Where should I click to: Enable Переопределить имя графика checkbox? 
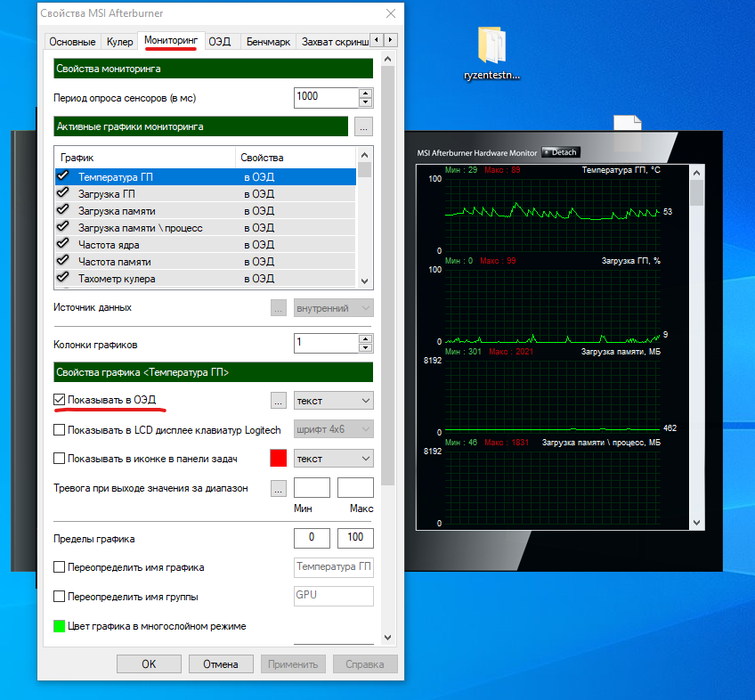(x=60, y=567)
